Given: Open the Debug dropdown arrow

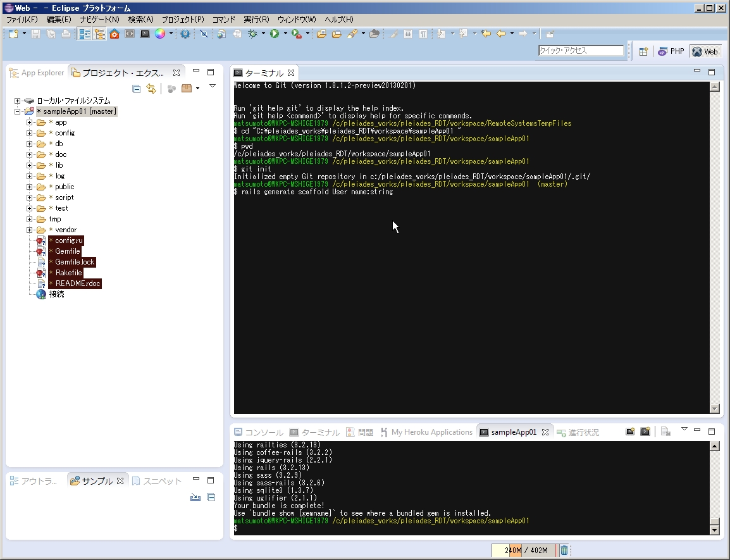Looking at the screenshot, I should point(263,34).
